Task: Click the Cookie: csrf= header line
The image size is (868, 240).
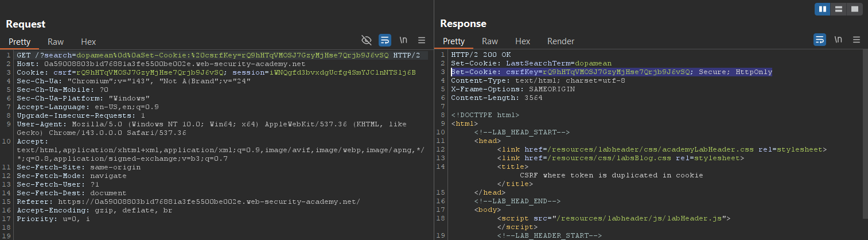Action: 216,72
